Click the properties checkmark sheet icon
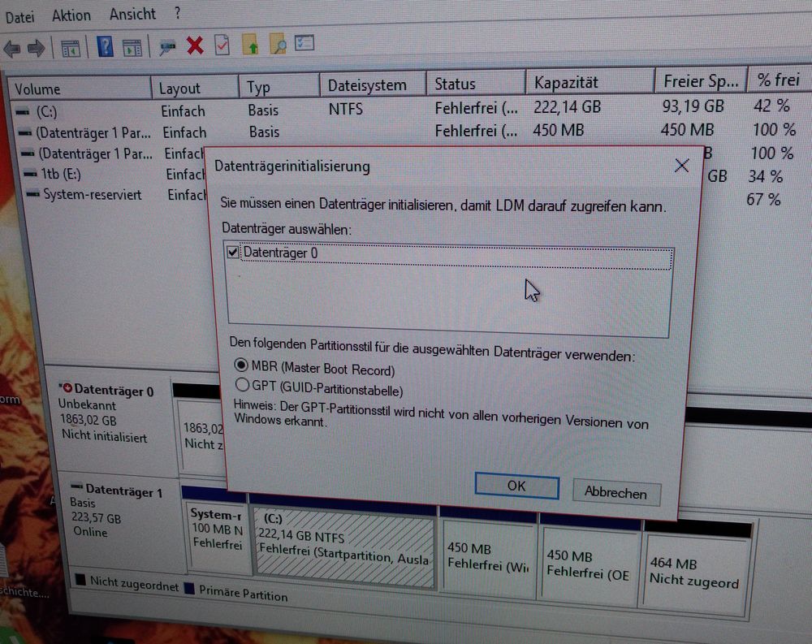Viewport: 812px width, 644px height. 222,45
